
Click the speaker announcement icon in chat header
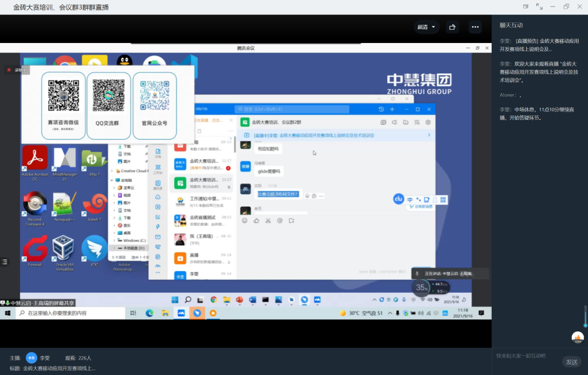395,122
